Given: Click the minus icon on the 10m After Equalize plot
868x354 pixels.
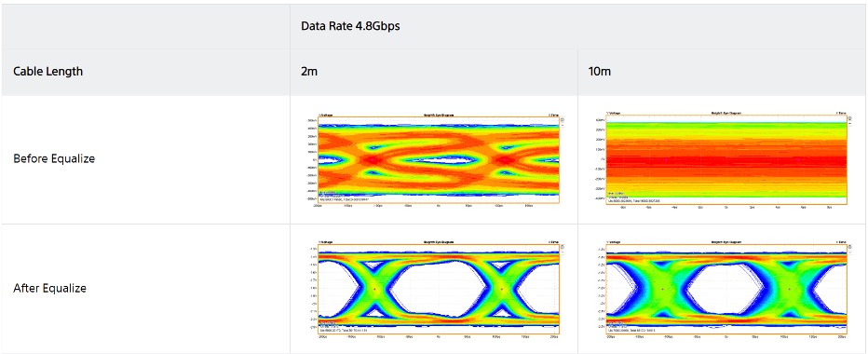Looking at the screenshot, I should 850,252.
